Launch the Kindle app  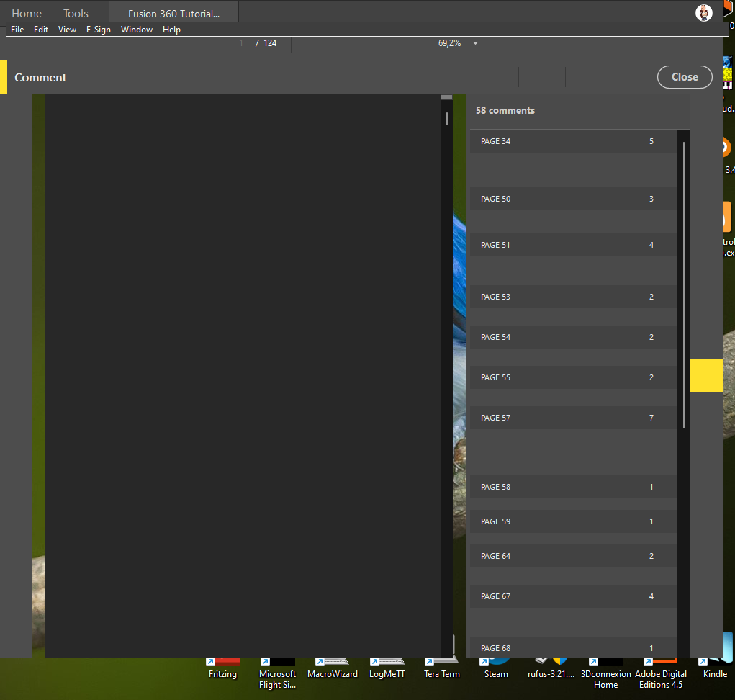point(714,663)
